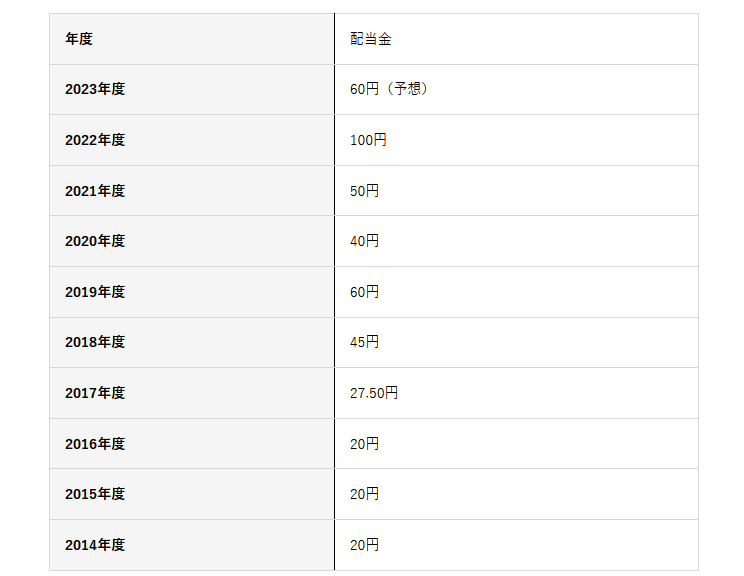This screenshot has width=744, height=576.
Task: Click the 100円 dividend value
Action: (368, 140)
